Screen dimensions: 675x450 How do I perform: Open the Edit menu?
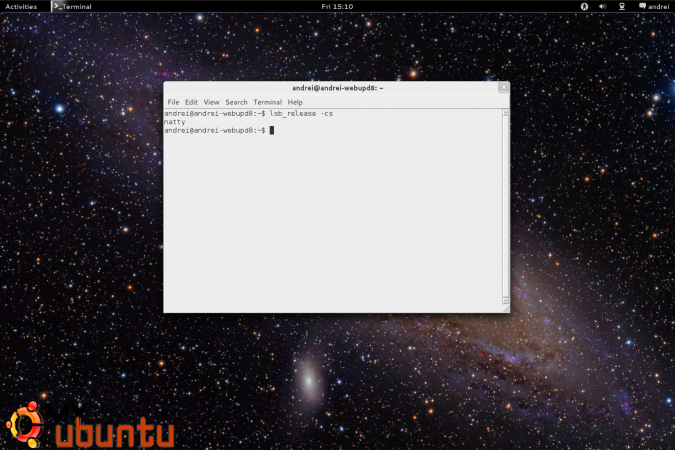191,102
